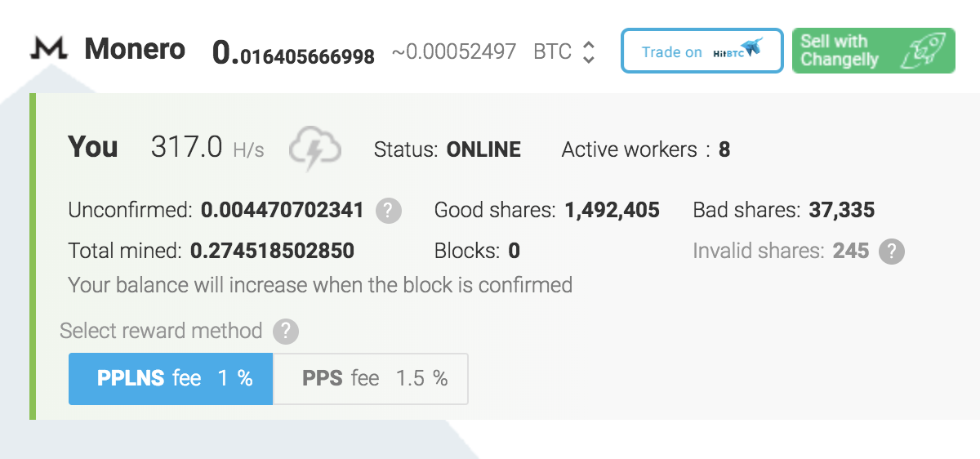The image size is (980, 459).
Task: Click the 317.0 H/s hashrate value
Action: tap(207, 148)
